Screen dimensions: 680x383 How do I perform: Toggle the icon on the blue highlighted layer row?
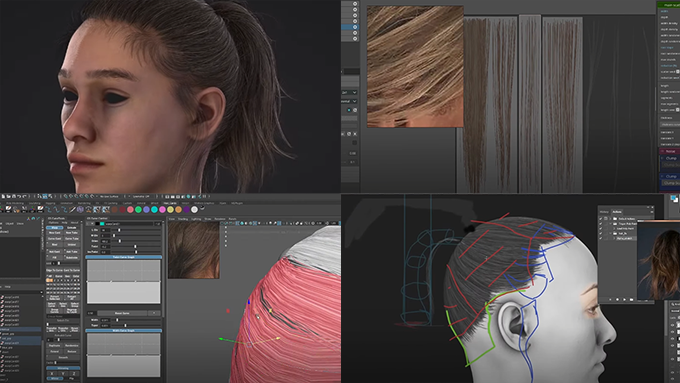pyautogui.click(x=355, y=27)
